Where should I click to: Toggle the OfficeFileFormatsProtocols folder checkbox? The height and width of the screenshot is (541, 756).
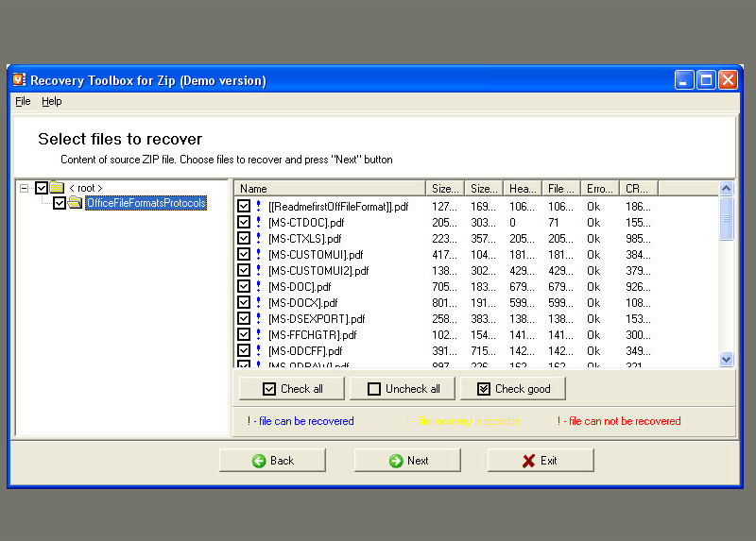click(x=60, y=203)
